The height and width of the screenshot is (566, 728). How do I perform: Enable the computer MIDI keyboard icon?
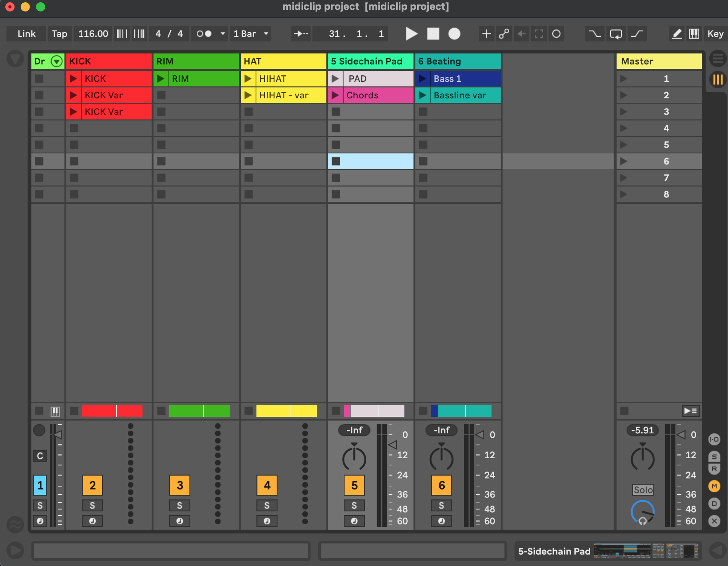(694, 34)
